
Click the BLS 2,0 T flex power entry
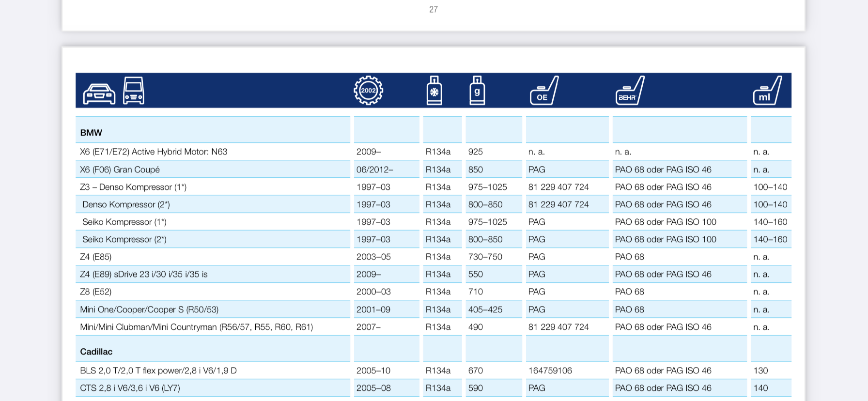(x=158, y=370)
